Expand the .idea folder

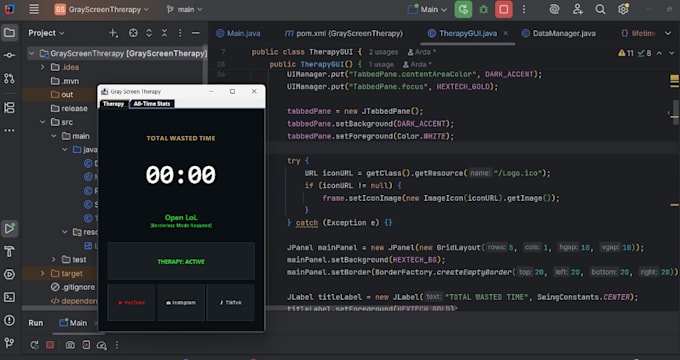click(x=42, y=67)
